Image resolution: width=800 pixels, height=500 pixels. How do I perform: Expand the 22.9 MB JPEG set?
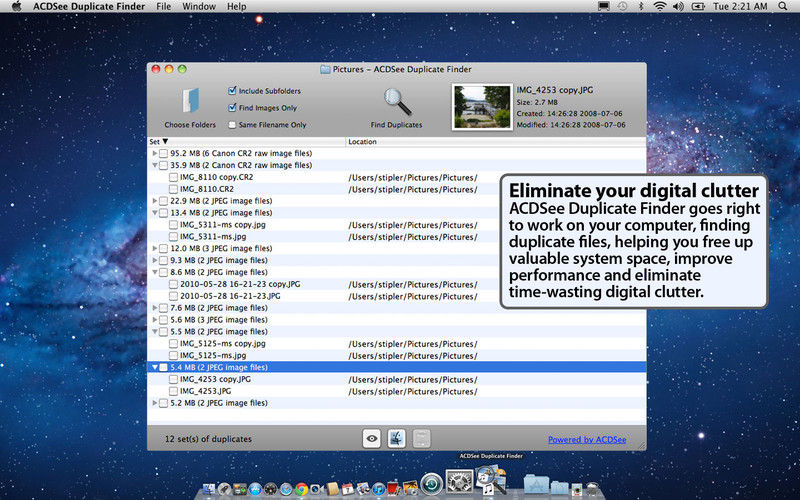click(155, 201)
